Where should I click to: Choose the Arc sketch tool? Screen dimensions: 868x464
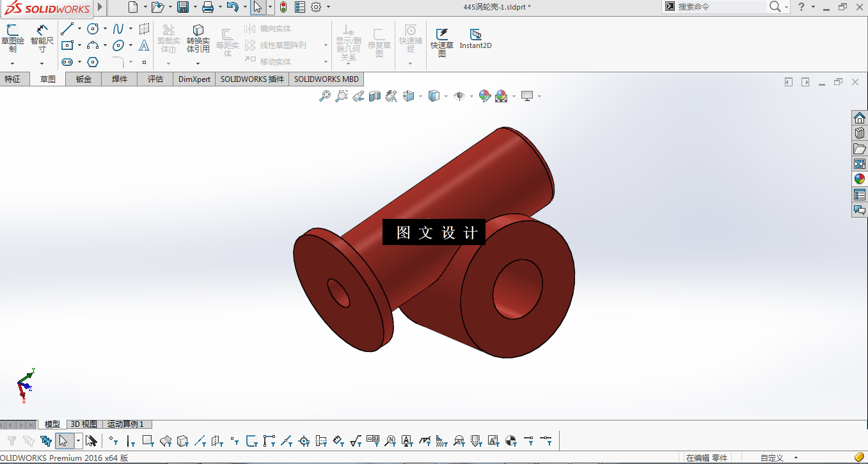(x=93, y=45)
